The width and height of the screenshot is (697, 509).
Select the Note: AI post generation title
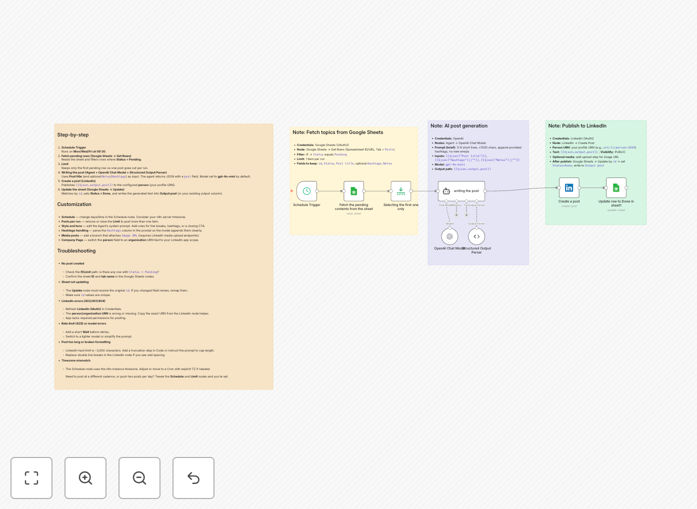pyautogui.click(x=459, y=126)
